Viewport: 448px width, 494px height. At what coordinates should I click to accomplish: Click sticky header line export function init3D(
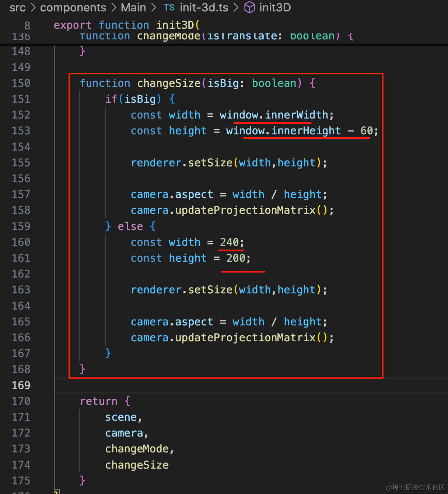[x=127, y=25]
